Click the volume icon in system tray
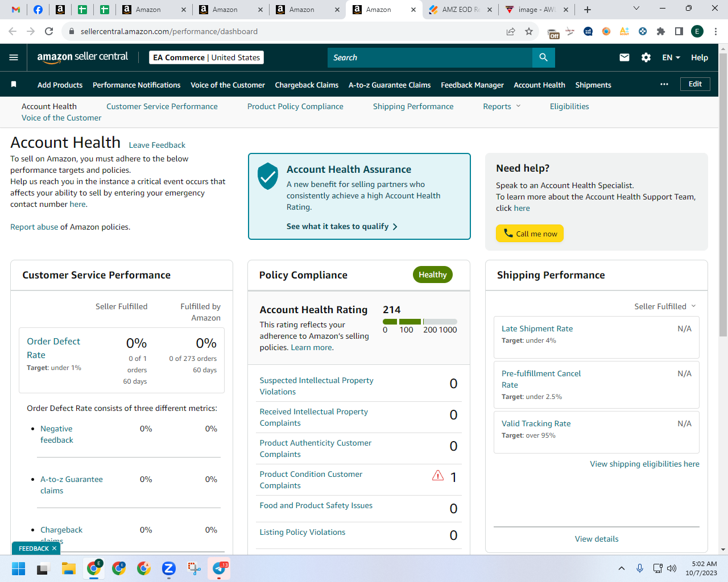 point(672,568)
